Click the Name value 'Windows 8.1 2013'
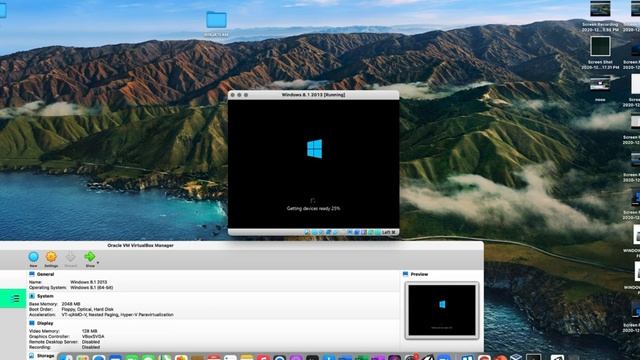 tap(89, 282)
